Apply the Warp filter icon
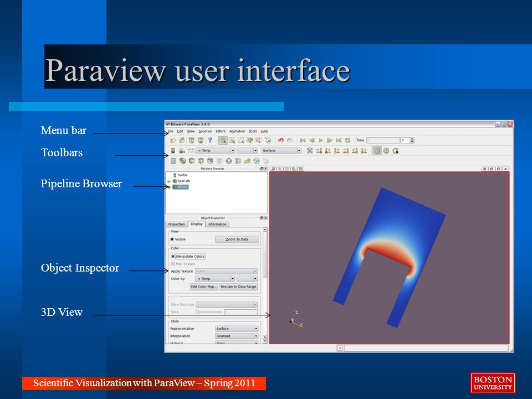This screenshot has width=532, height=399. click(247, 161)
